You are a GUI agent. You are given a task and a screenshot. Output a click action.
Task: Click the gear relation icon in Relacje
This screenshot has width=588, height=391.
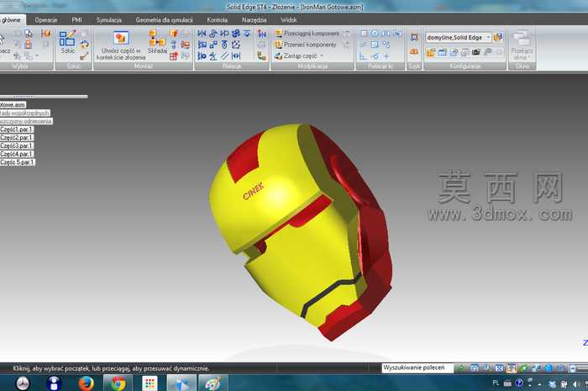[x=236, y=34]
